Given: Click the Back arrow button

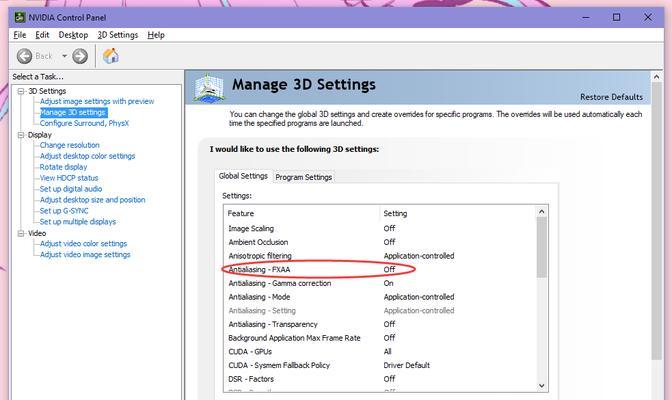Looking at the screenshot, I should click(x=24, y=56).
